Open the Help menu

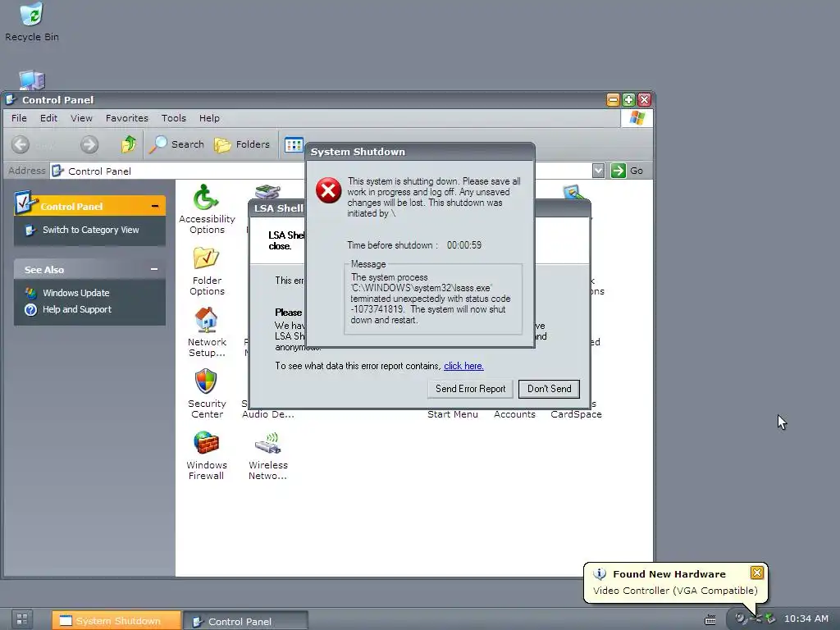pos(209,118)
